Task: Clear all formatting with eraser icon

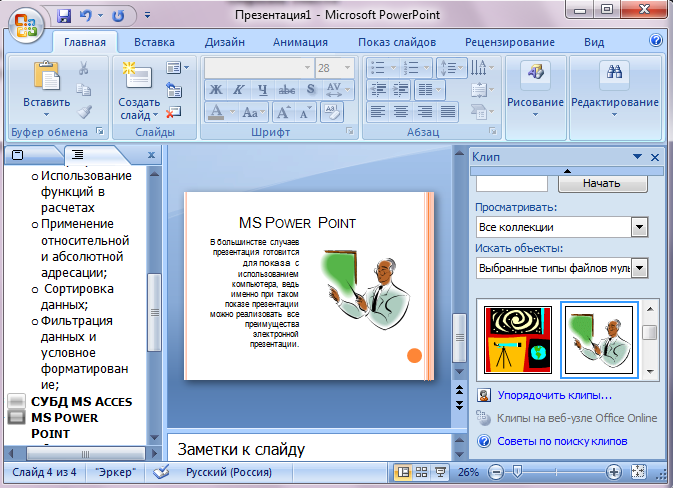Action: tap(331, 112)
